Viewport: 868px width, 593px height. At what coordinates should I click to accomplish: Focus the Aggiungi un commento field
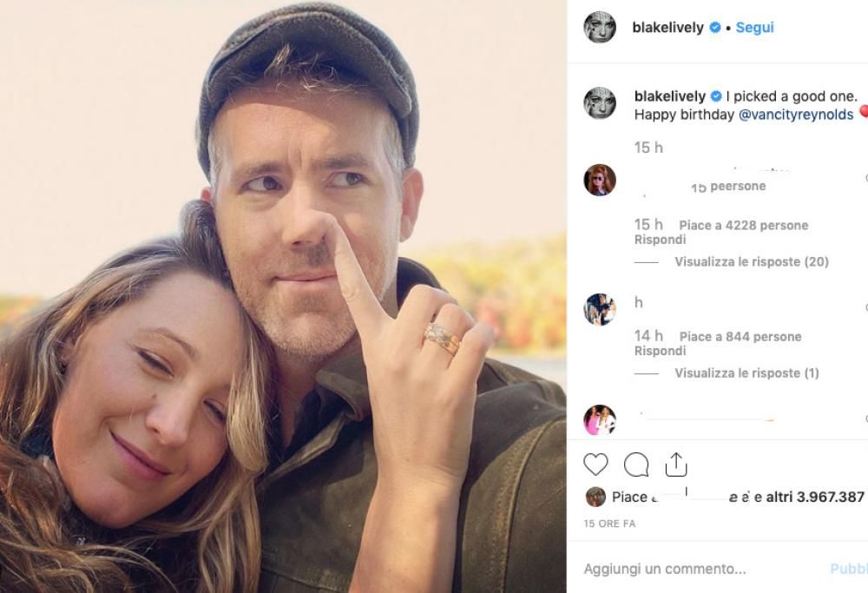pos(694,569)
